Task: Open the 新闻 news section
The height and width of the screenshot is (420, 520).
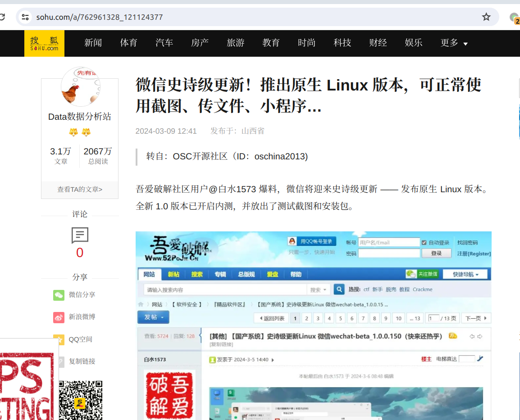Action: tap(93, 43)
